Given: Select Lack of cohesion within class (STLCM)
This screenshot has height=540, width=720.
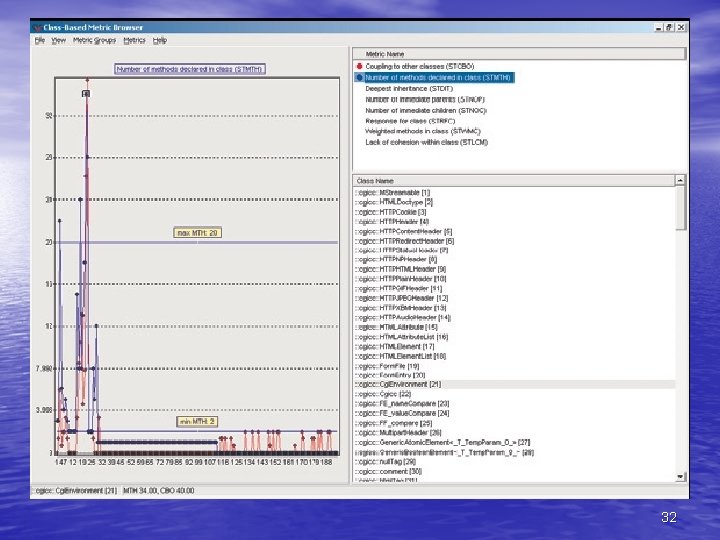Looking at the screenshot, I should click(x=427, y=142).
